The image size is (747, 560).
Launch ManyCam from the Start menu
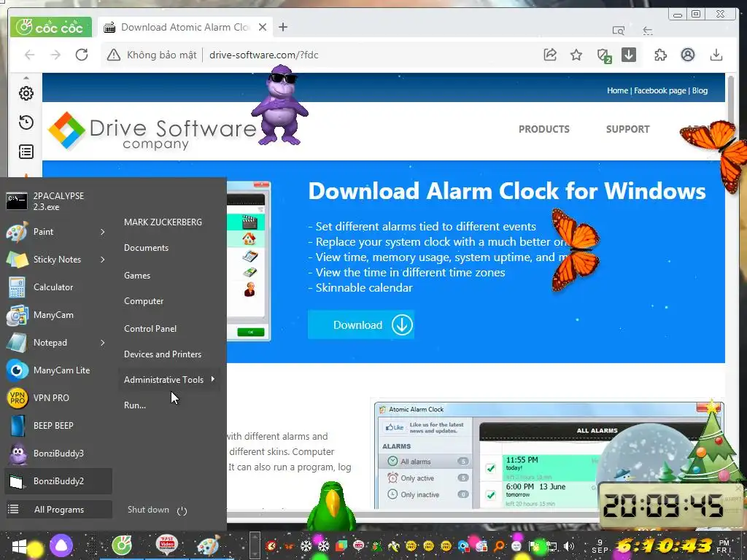(58, 315)
